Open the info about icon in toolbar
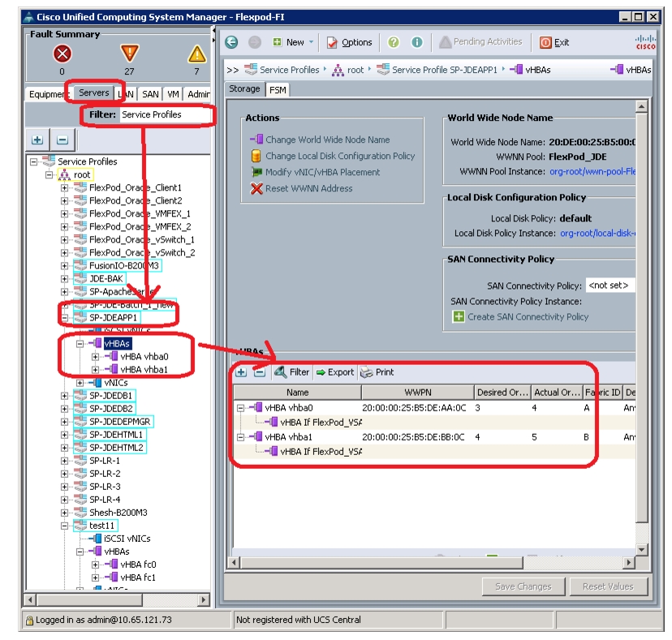Screen dimensions: 672x640 pos(416,42)
